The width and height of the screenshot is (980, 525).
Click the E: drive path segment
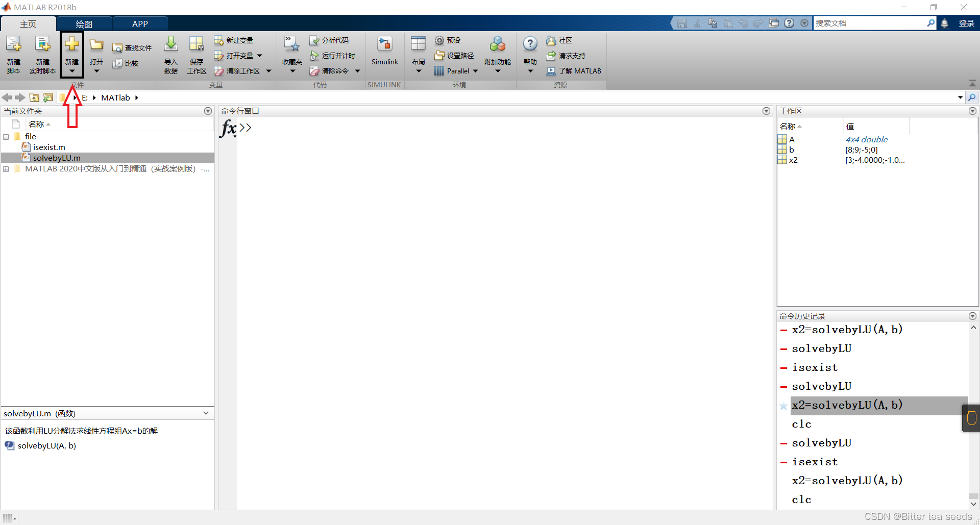[x=85, y=97]
